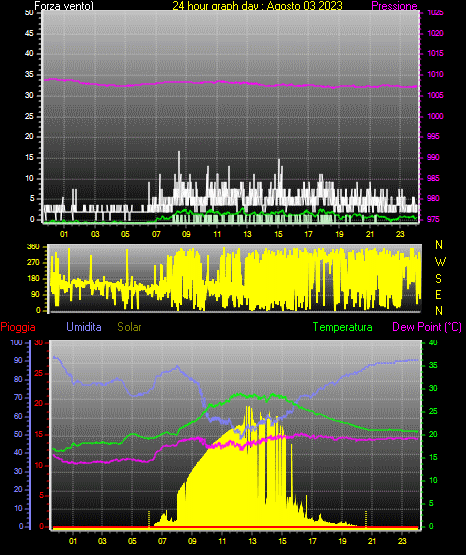Click the W wind direction letter
Viewport: 466px width, 555px height.
coord(440,262)
